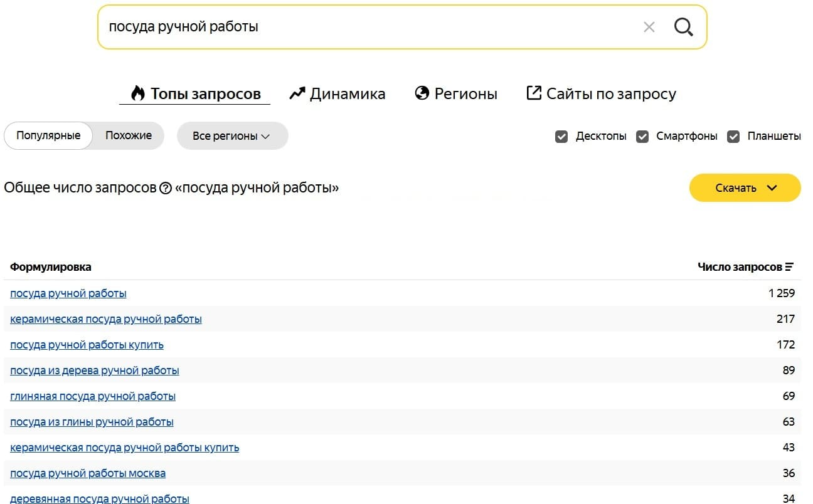Click the flame icon beside Топы запросов
The image size is (813, 504).
click(137, 94)
